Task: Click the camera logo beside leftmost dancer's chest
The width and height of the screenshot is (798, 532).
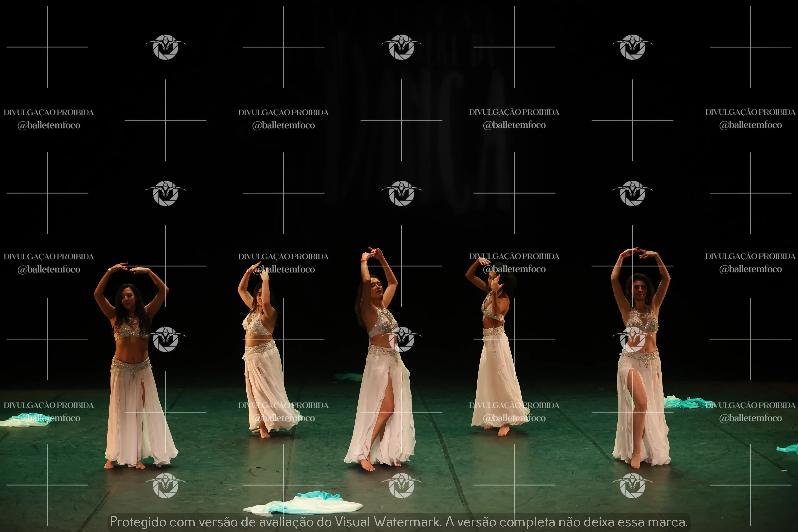Action: (166, 339)
